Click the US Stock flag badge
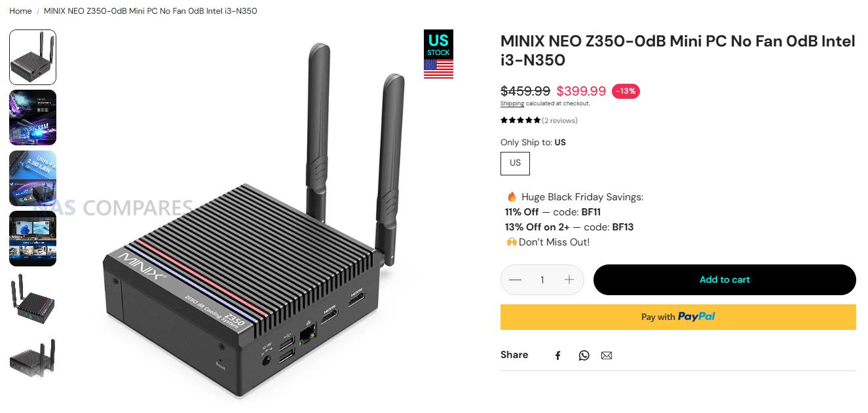Screen dimensions: 868x413 click(x=438, y=54)
